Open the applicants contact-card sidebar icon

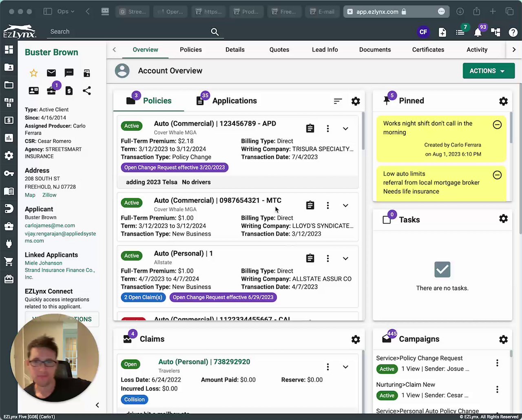9,67
